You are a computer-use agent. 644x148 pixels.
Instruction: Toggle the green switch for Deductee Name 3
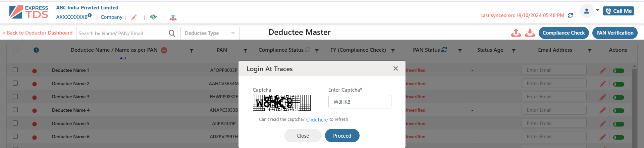(x=619, y=97)
